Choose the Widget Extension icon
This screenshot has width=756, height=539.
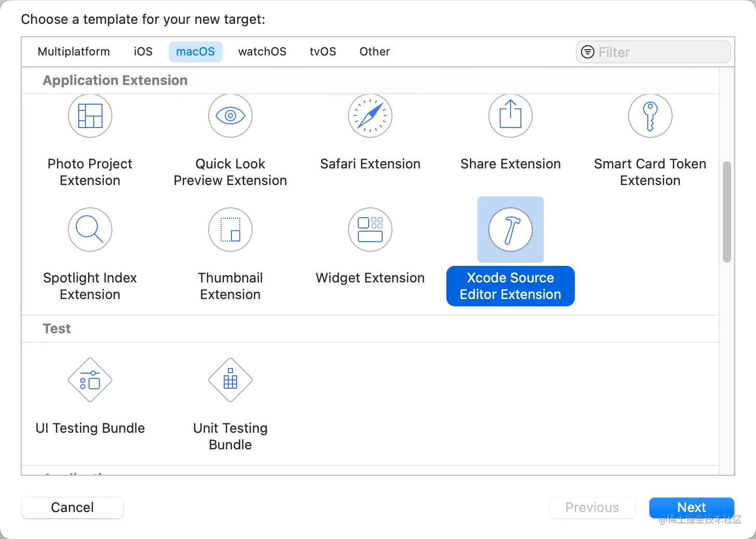(x=370, y=230)
